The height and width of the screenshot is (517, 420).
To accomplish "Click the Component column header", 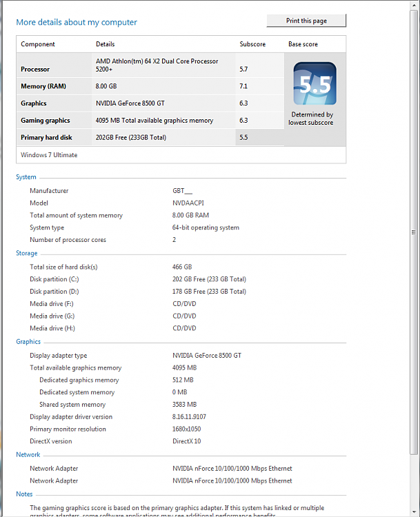I will pyautogui.click(x=38, y=44).
